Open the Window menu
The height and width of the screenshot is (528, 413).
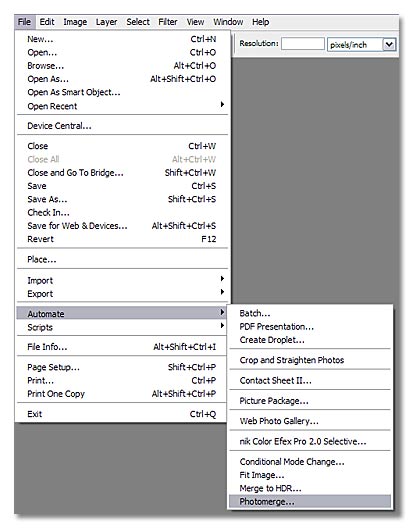[x=228, y=22]
